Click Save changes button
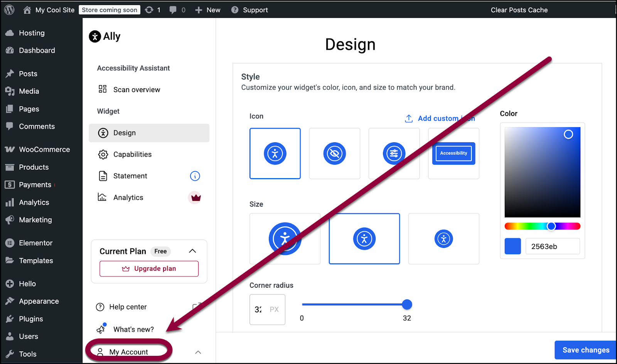Screen dimensions: 617x364 click(x=585, y=350)
